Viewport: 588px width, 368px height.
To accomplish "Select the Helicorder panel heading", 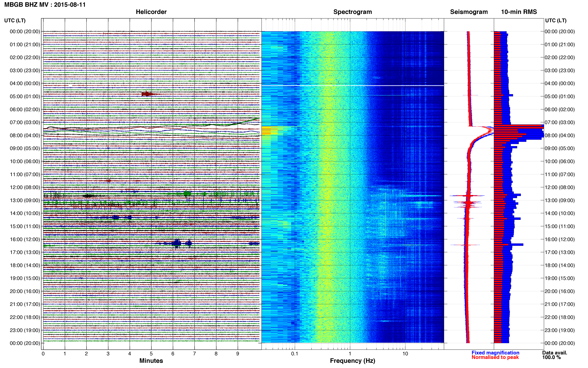I will [151, 12].
